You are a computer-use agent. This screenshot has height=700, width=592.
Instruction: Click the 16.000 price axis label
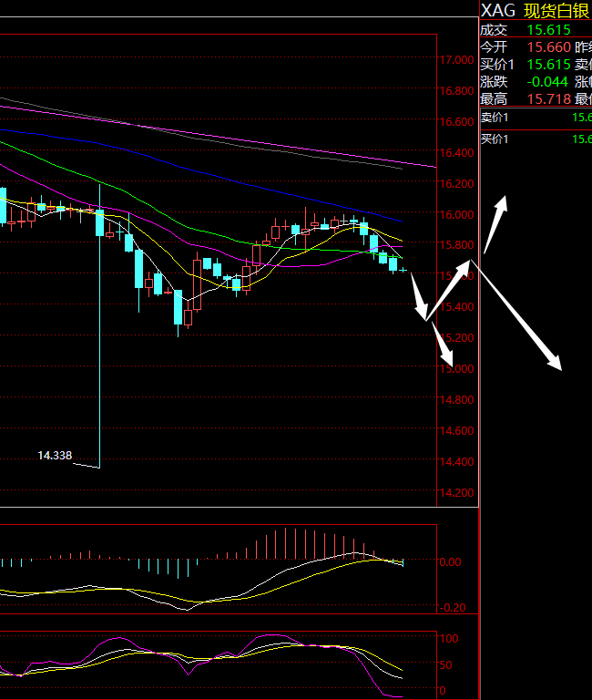point(457,215)
